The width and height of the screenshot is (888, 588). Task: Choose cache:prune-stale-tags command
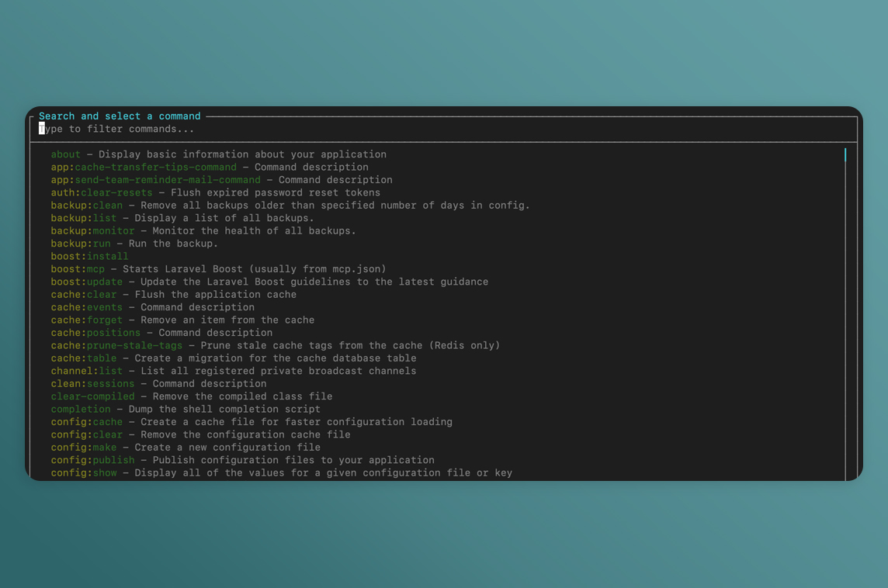click(116, 345)
